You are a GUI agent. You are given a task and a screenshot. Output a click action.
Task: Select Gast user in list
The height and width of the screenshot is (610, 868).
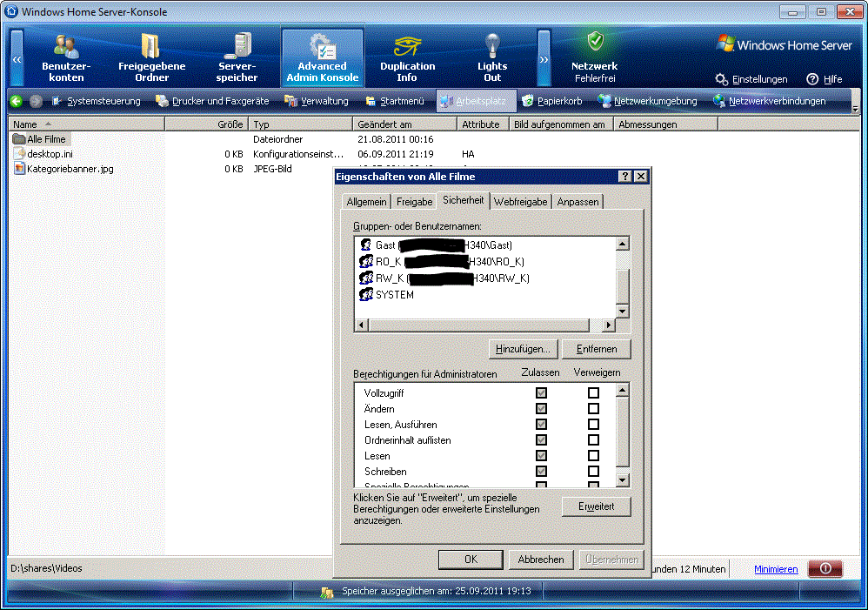437,245
